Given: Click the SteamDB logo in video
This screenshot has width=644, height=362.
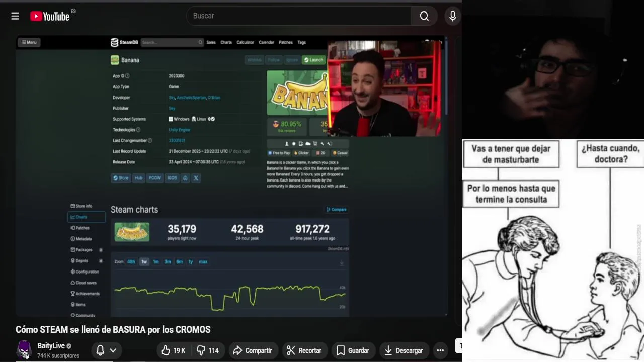Looking at the screenshot, I should (124, 42).
